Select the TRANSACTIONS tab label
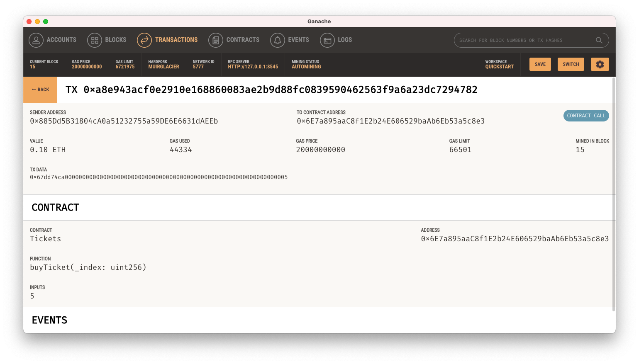Image resolution: width=639 pixels, height=364 pixels. (x=176, y=40)
